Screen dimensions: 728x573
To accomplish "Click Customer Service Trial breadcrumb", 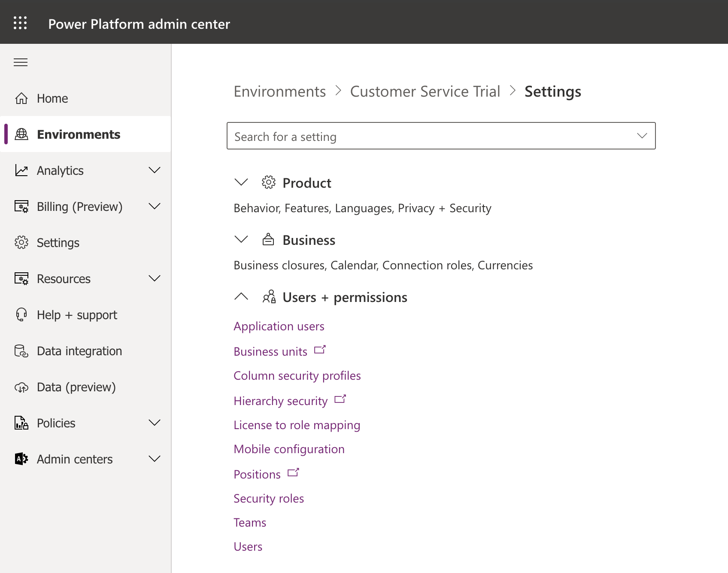I will pyautogui.click(x=425, y=91).
